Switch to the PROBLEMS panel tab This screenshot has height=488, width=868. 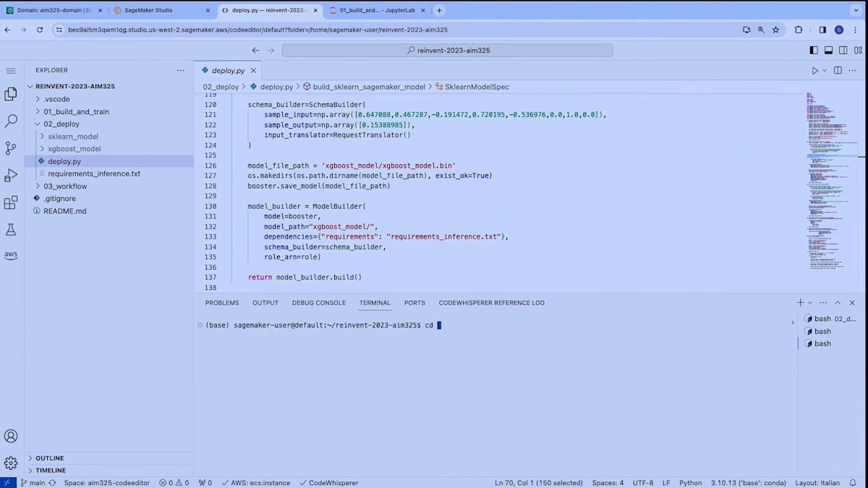(222, 303)
